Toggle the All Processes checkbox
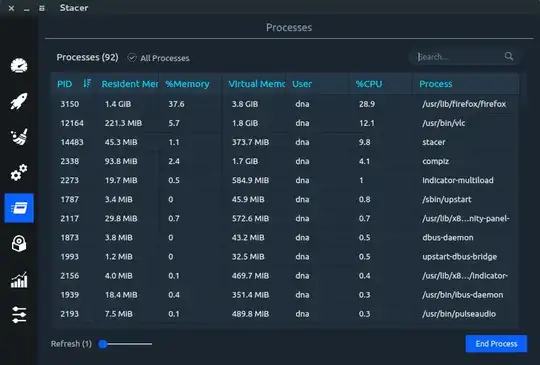 tap(132, 58)
